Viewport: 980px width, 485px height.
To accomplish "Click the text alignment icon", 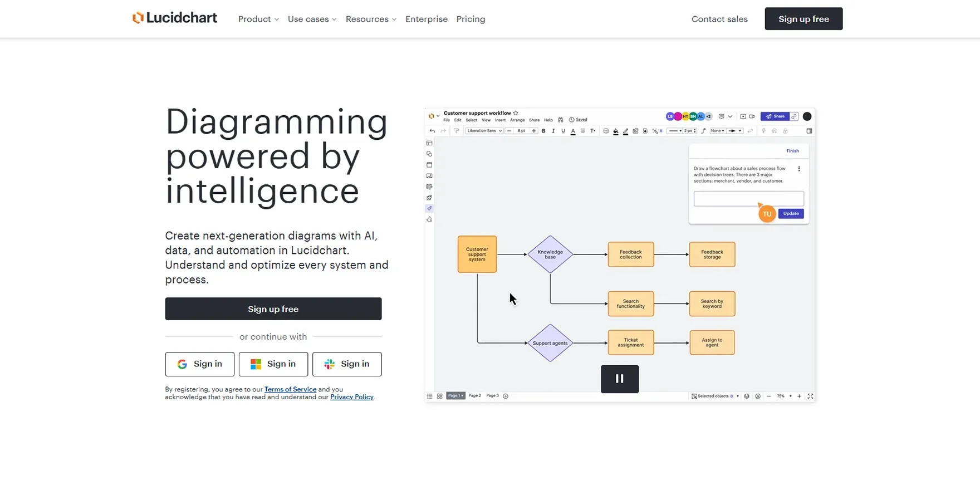I will click(583, 131).
